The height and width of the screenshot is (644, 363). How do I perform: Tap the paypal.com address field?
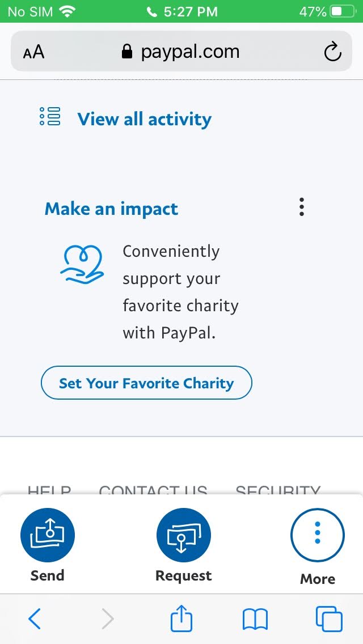181,52
